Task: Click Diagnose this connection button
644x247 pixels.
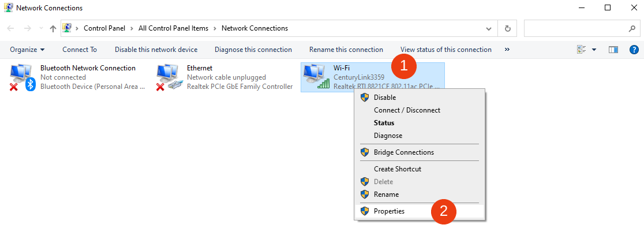Action: coord(253,50)
